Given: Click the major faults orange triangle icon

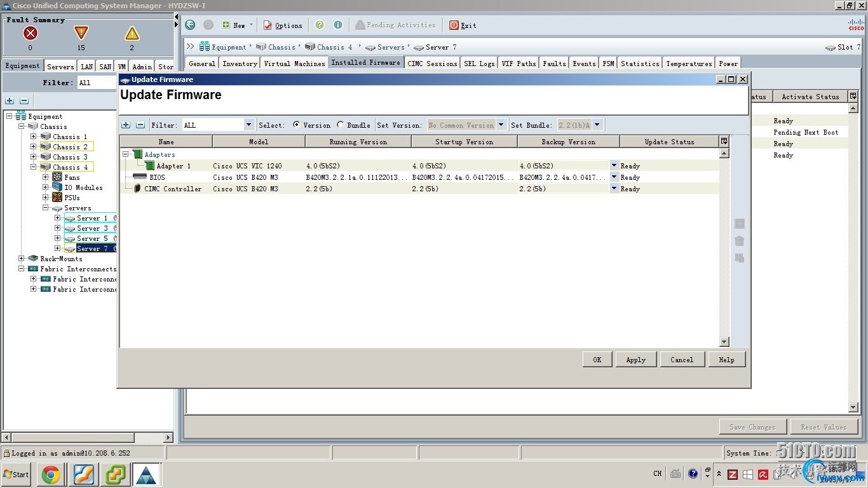Looking at the screenshot, I should (81, 33).
